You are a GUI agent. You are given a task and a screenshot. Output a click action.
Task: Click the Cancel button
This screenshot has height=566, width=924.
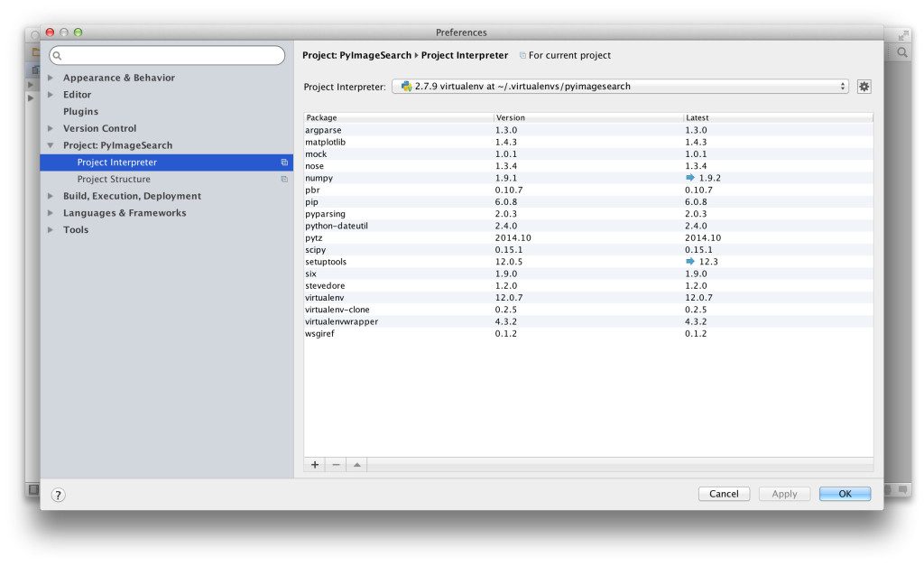pos(724,494)
